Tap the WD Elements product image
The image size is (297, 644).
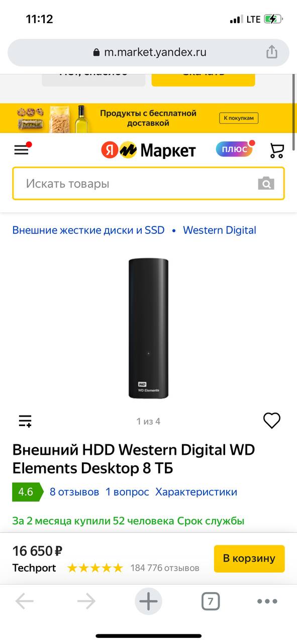click(148, 328)
